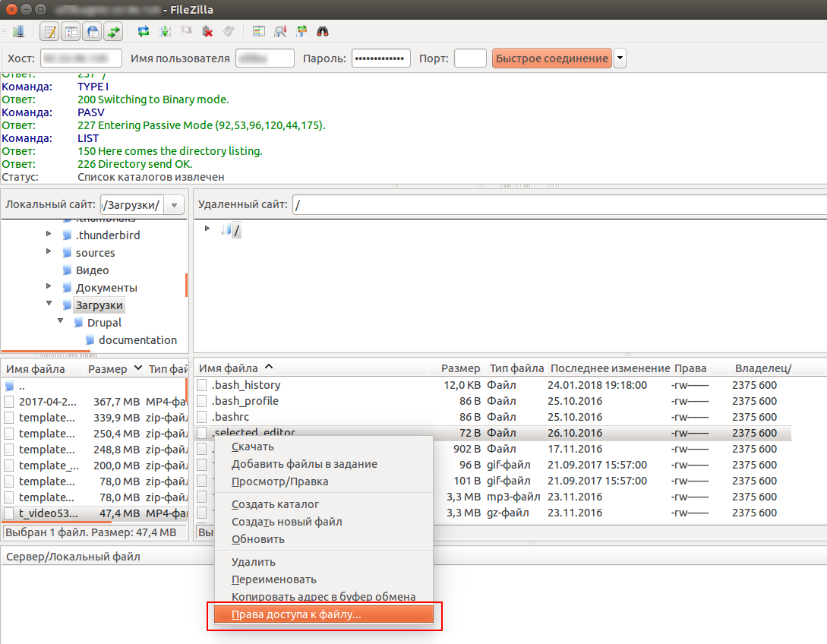The width and height of the screenshot is (827, 644).
Task: Click the synchronized browsing icon
Action: (x=301, y=32)
